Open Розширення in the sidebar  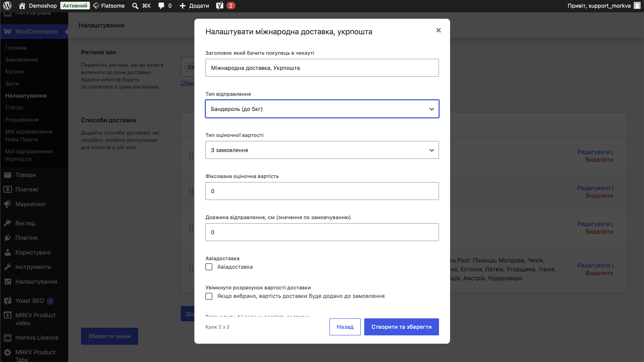coord(22,119)
